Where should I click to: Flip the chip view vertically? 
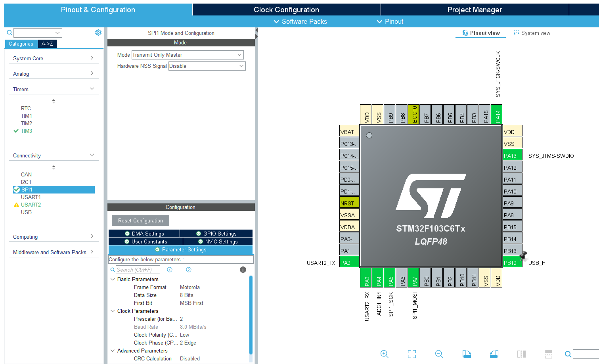click(x=549, y=354)
